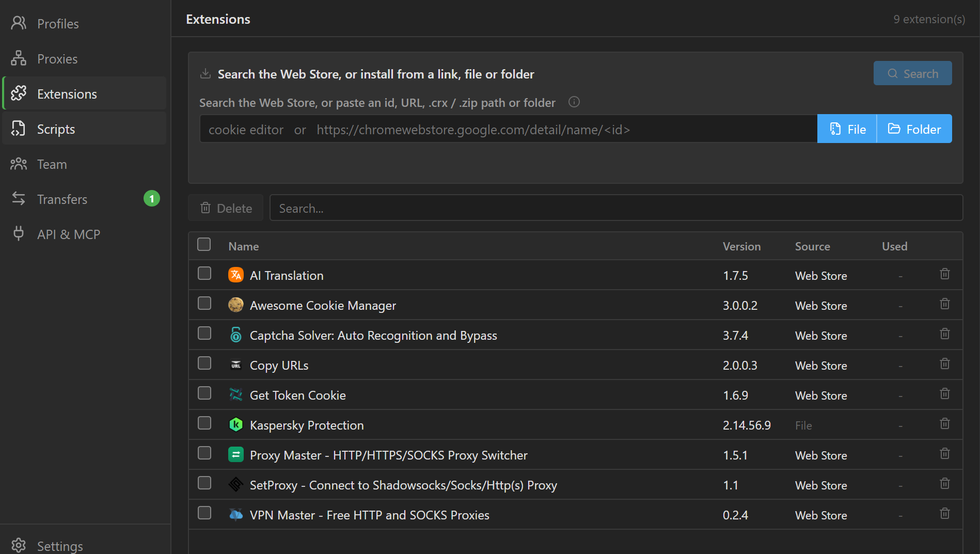Remove Proxy Master via its trash icon
Image resolution: width=980 pixels, height=554 pixels.
coord(944,454)
